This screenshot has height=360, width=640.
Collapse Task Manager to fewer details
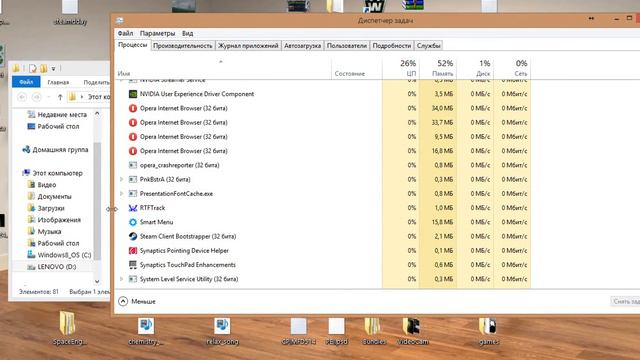pos(137,302)
